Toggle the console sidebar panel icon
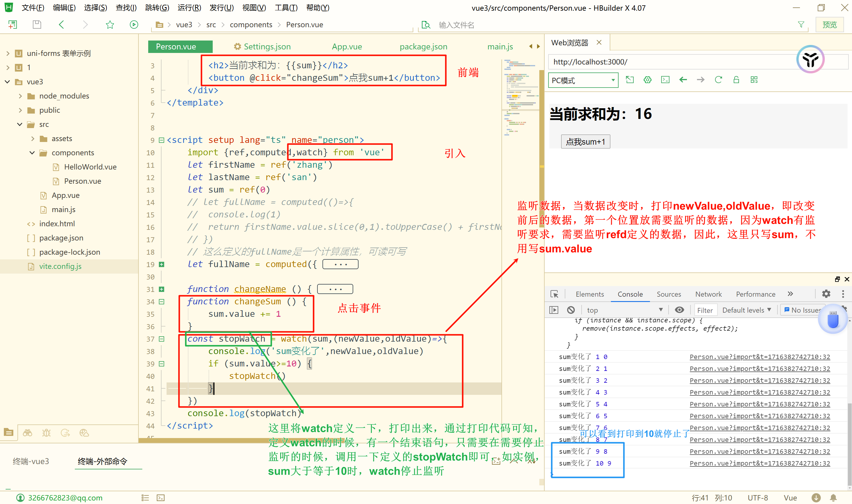This screenshot has width=852, height=504. coord(554,310)
